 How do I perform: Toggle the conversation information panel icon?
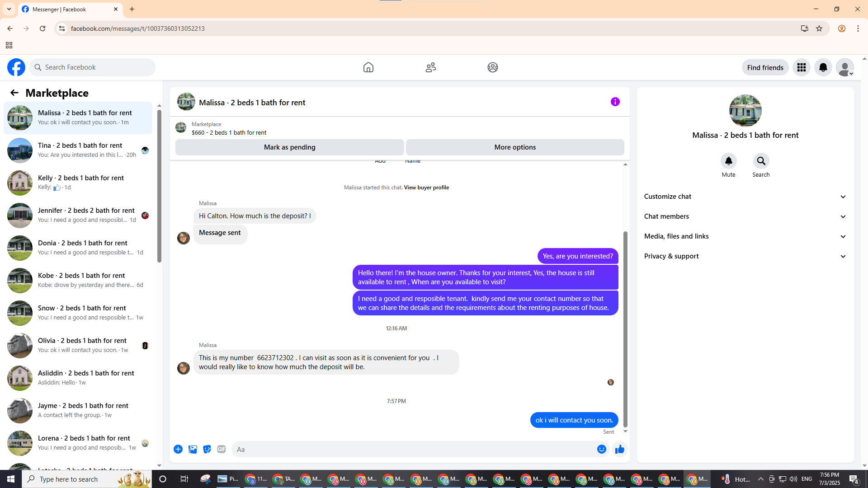[x=615, y=102]
